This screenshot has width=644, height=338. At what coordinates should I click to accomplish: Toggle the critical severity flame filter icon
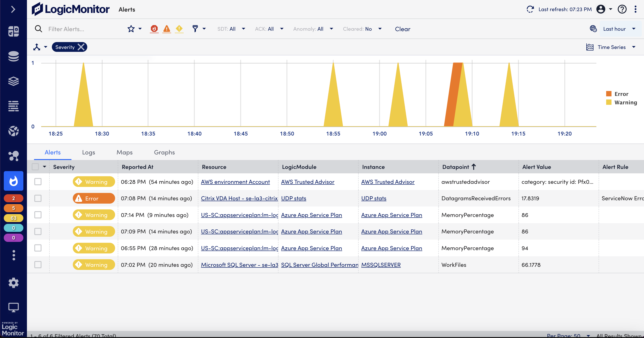154,29
